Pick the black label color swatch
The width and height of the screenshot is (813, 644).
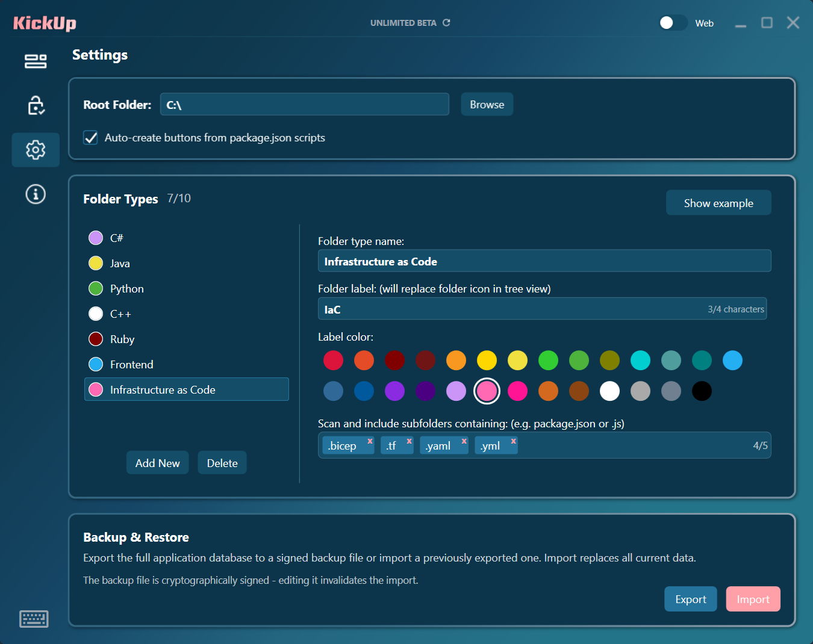tap(702, 391)
